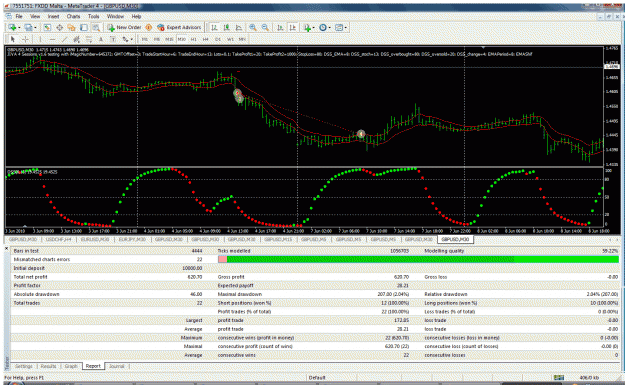Viewport: 625px width, 385px height.
Task: Switch to tester Results tab
Action: pos(48,366)
